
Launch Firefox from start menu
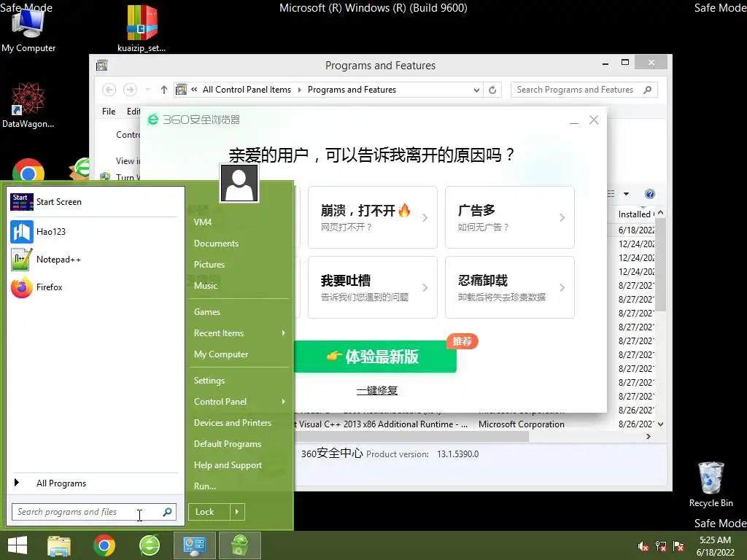pyautogui.click(x=94, y=287)
